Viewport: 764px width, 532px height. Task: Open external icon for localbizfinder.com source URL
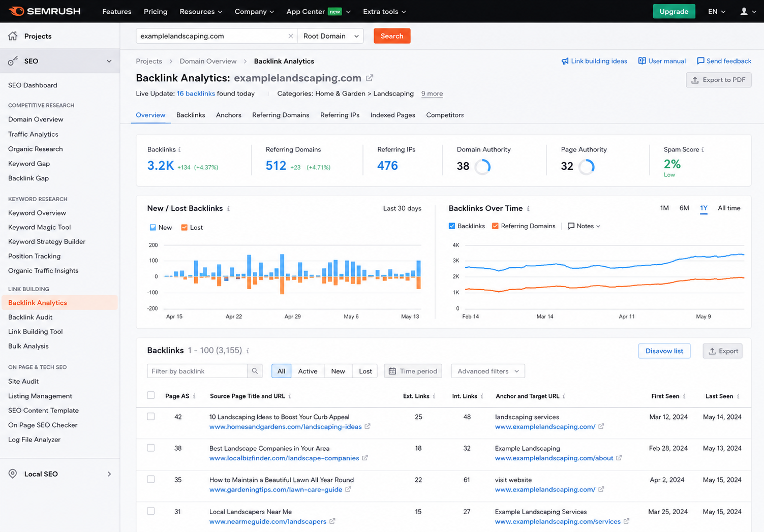pyautogui.click(x=364, y=458)
